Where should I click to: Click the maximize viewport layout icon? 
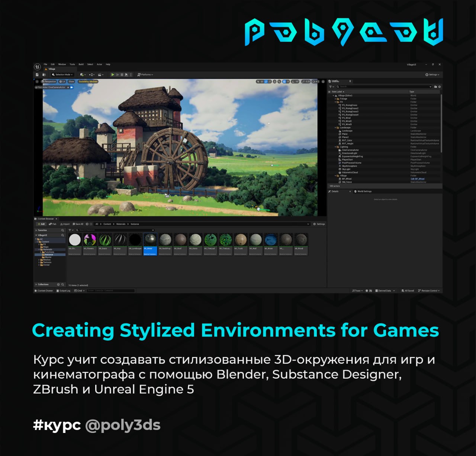[323, 82]
